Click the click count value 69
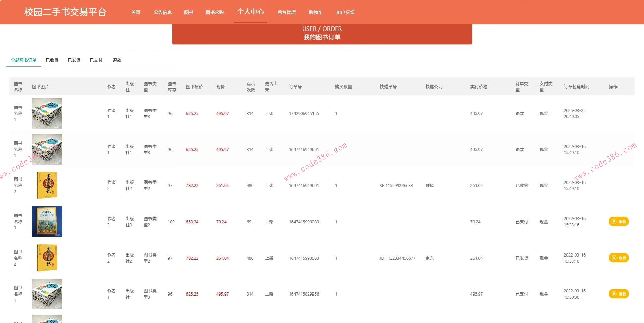This screenshot has height=323, width=644. 249,222
